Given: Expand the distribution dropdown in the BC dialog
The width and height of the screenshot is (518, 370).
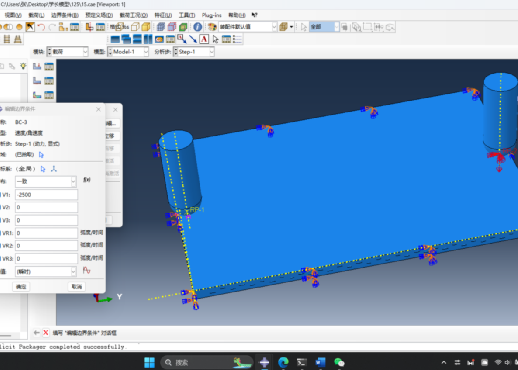Looking at the screenshot, I should 46,182.
